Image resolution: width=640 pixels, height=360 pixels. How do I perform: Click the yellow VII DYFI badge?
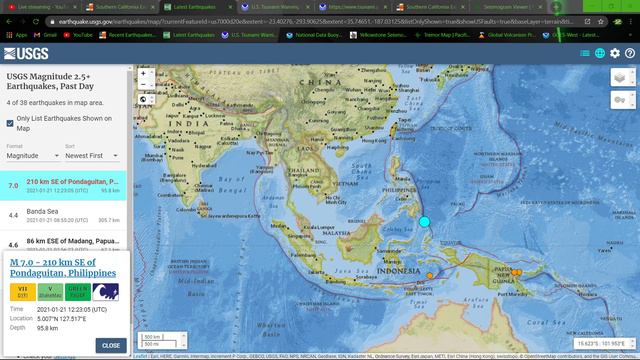click(x=23, y=292)
